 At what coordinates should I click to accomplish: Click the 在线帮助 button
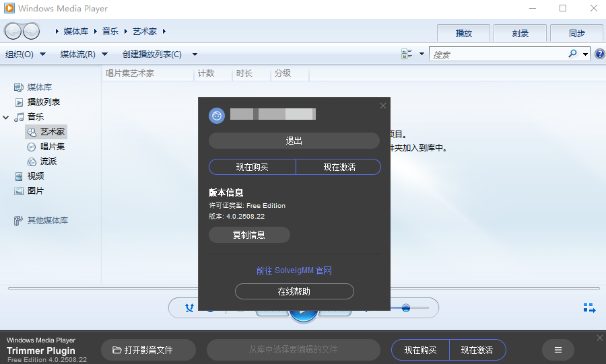pyautogui.click(x=294, y=291)
